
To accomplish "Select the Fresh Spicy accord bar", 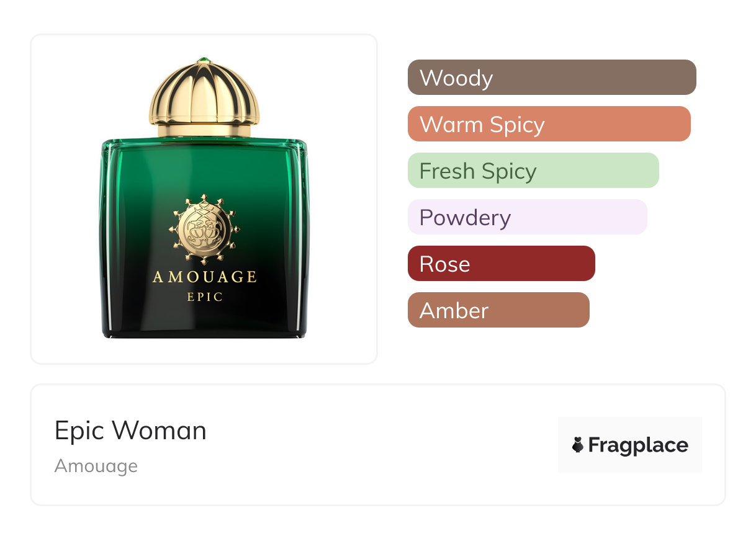I will [x=533, y=171].
